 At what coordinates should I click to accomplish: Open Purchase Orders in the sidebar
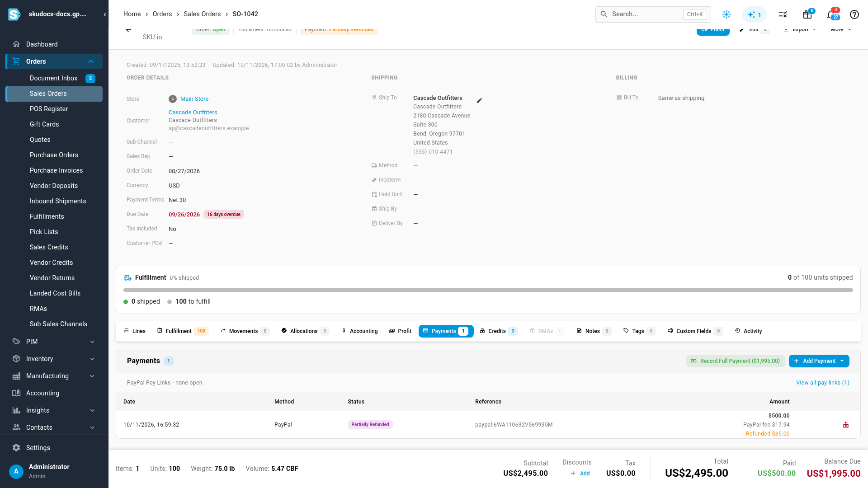point(54,155)
